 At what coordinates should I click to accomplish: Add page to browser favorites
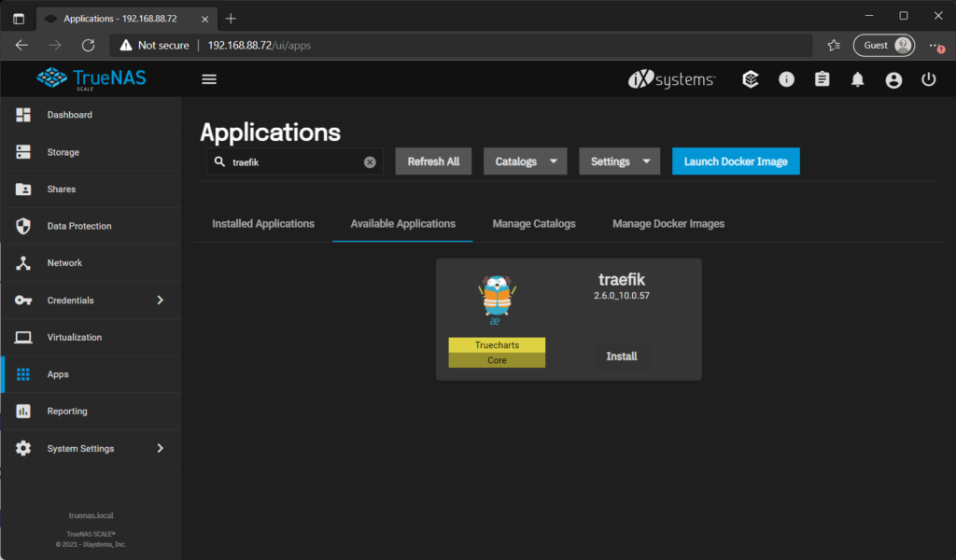pyautogui.click(x=834, y=45)
